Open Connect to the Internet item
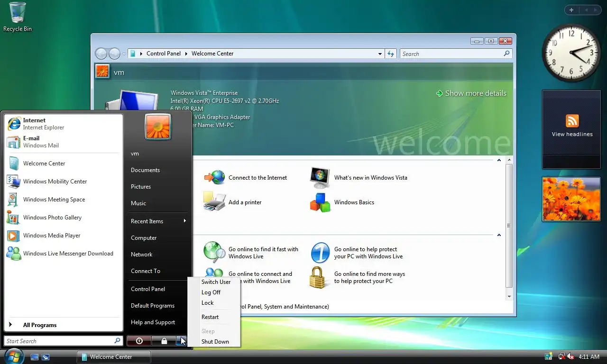The image size is (607, 364). point(246,178)
